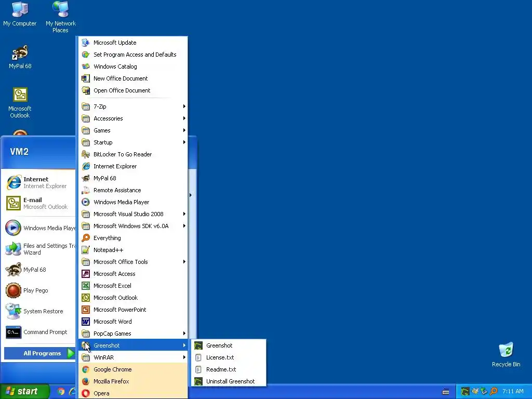532x399 pixels.
Task: Click Chrome quick launch icon in taskbar
Action: point(61,391)
